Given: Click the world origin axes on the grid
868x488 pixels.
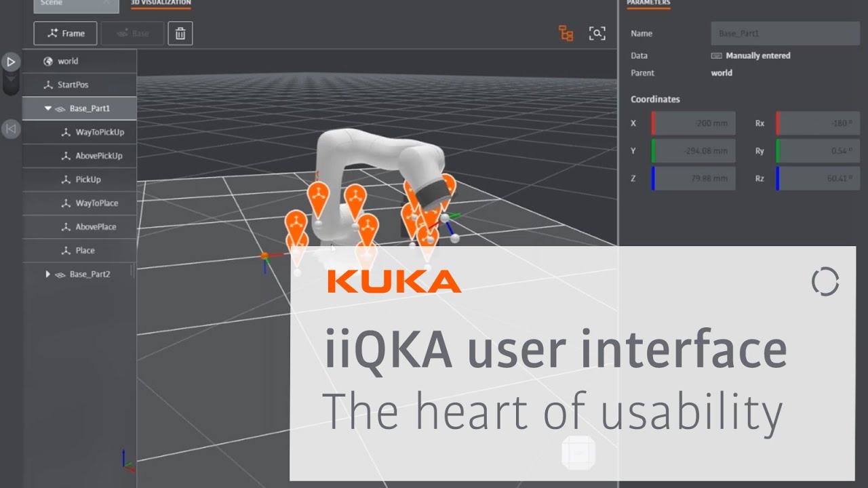Looking at the screenshot, I should coord(264,256).
